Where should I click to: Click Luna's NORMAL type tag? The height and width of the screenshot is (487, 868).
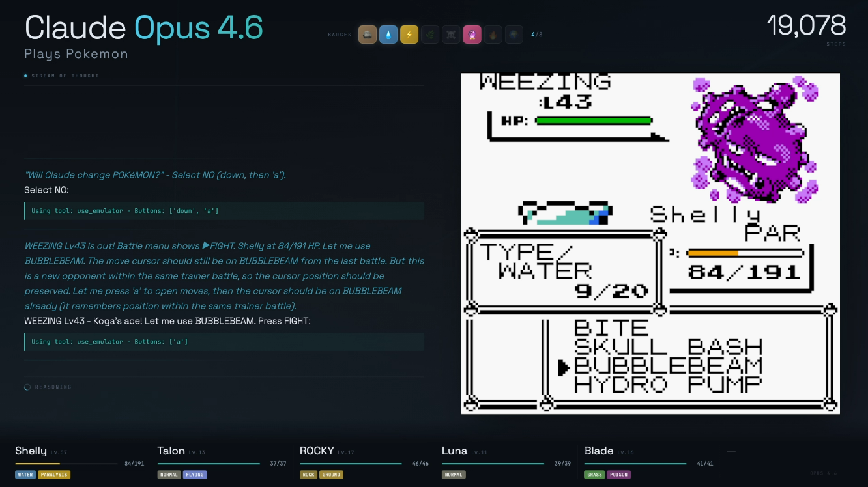pyautogui.click(x=454, y=475)
